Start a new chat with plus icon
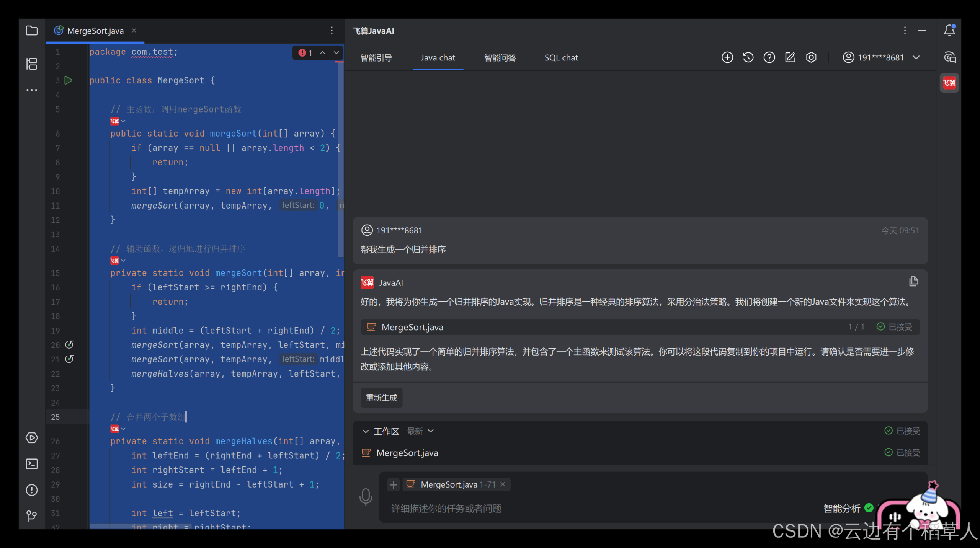The image size is (980, 548). point(727,57)
